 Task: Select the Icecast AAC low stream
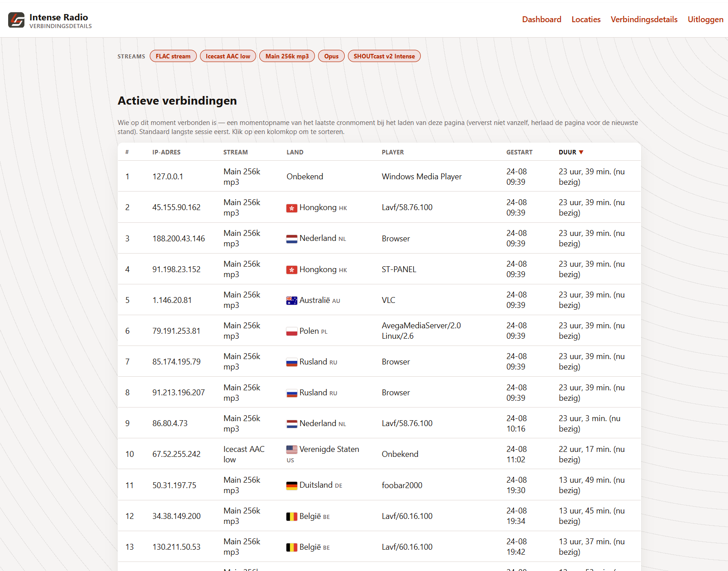coord(228,56)
